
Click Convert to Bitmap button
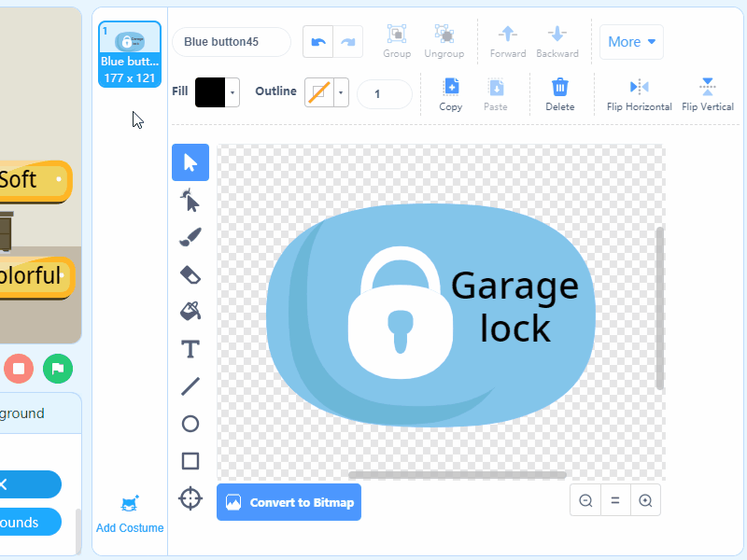[x=289, y=502]
